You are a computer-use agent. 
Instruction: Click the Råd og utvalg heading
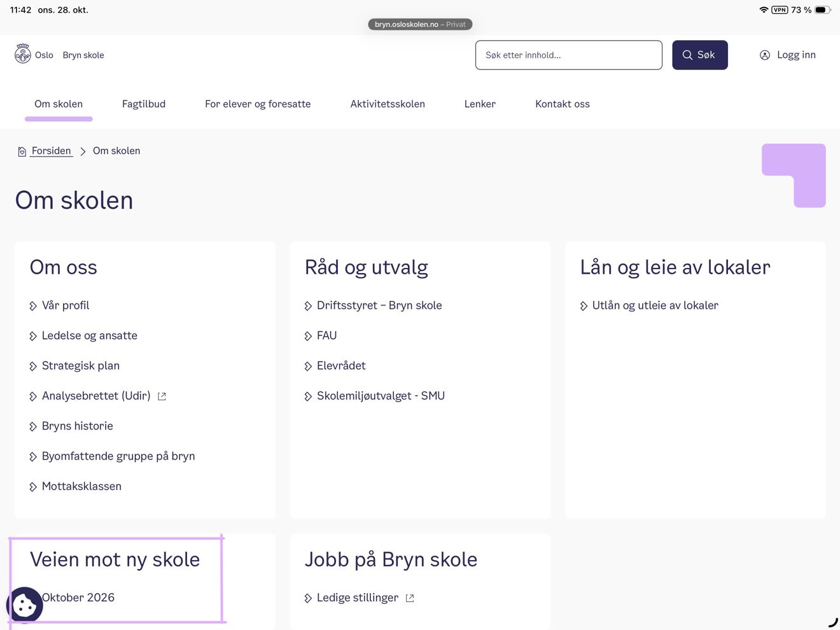367,267
